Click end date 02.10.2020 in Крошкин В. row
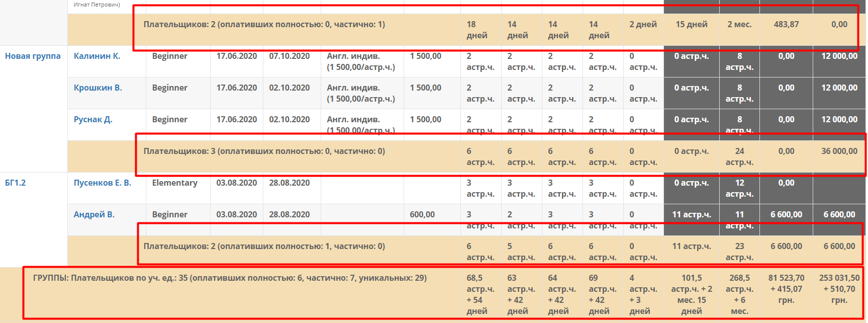Viewport: 868px width, 323px height. tap(290, 88)
